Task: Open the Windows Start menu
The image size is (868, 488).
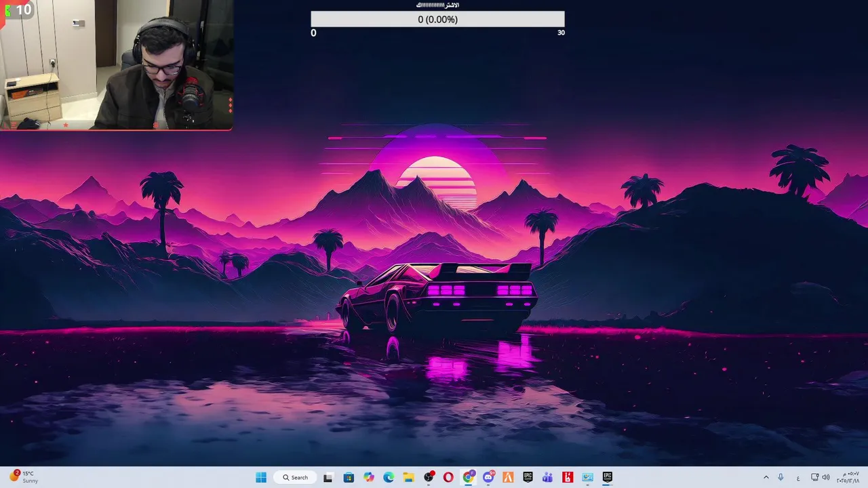Action: coord(261,477)
